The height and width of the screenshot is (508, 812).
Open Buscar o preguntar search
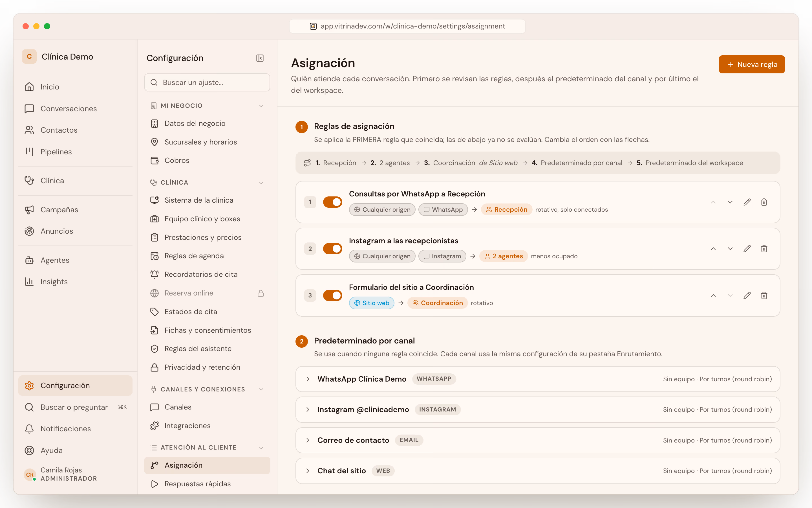click(75, 407)
